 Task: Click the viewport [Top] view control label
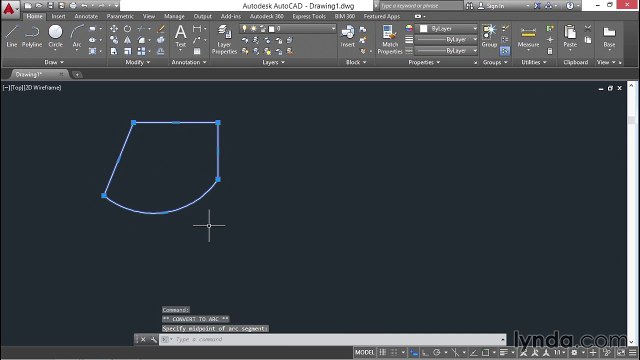(18, 87)
